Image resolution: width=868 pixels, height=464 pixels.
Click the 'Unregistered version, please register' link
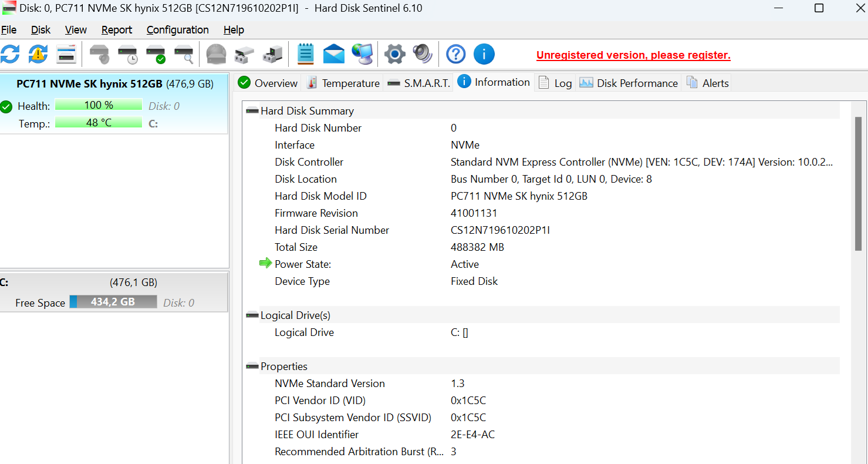[633, 55]
